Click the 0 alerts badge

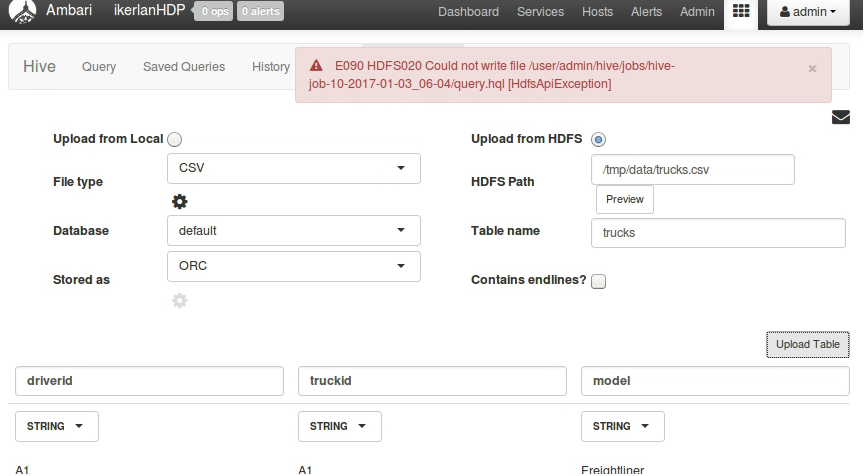click(260, 12)
